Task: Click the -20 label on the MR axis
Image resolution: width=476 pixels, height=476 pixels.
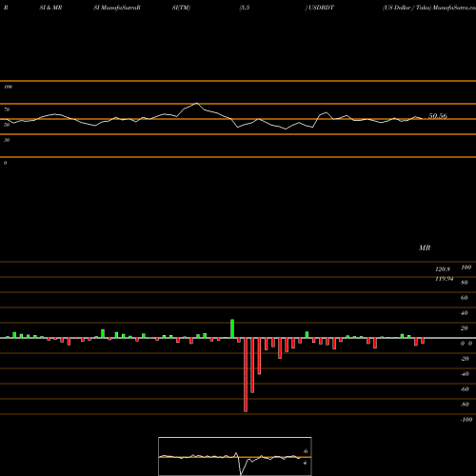Action: (465, 359)
